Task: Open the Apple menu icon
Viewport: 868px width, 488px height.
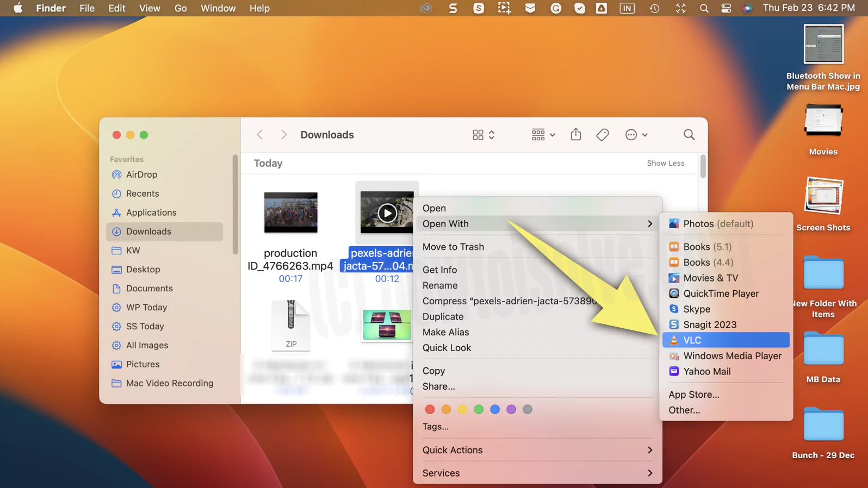Action: [x=18, y=8]
